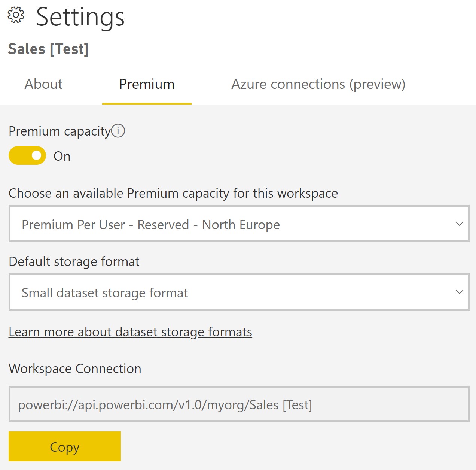Viewport: 476px width, 470px height.
Task: Click the Premium capacity label text
Action: tap(60, 131)
